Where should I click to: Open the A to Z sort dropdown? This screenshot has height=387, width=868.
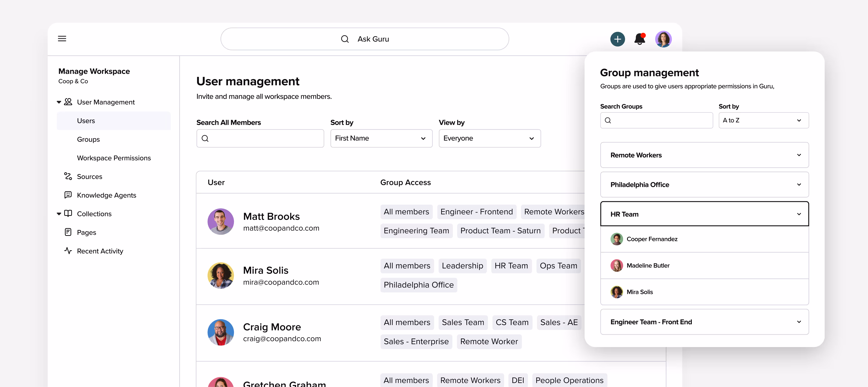[763, 120]
